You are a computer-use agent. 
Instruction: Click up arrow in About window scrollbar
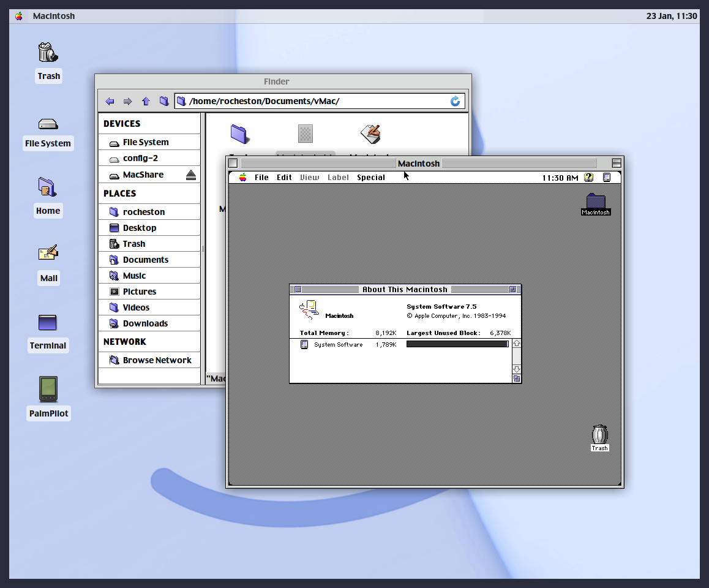click(516, 344)
